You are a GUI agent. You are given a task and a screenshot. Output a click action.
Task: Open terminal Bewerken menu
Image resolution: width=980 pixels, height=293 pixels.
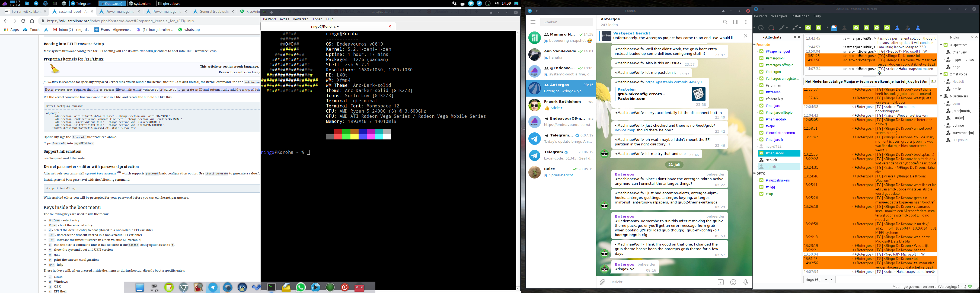300,19
